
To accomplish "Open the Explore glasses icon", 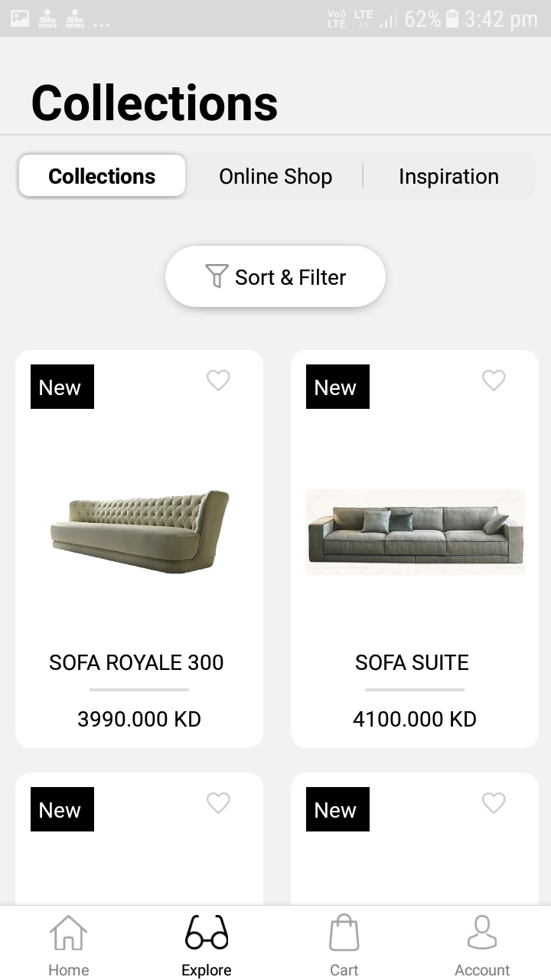I will (207, 933).
